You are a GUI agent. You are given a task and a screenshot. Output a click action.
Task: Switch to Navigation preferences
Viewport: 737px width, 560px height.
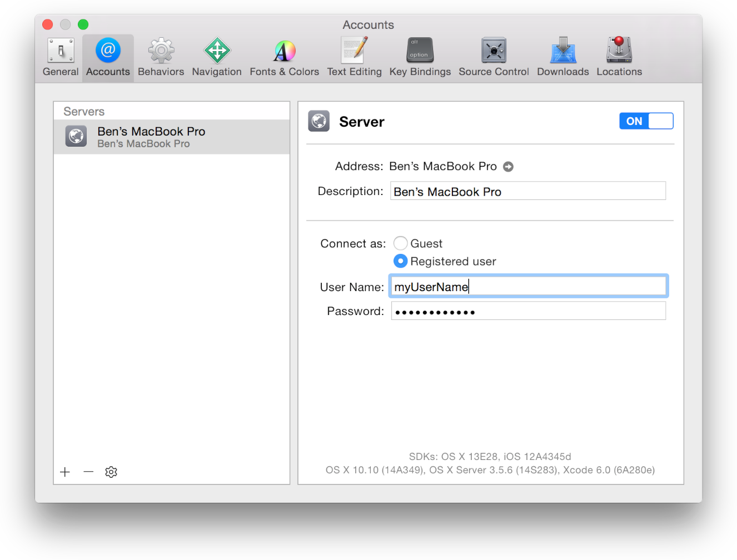[x=217, y=56]
